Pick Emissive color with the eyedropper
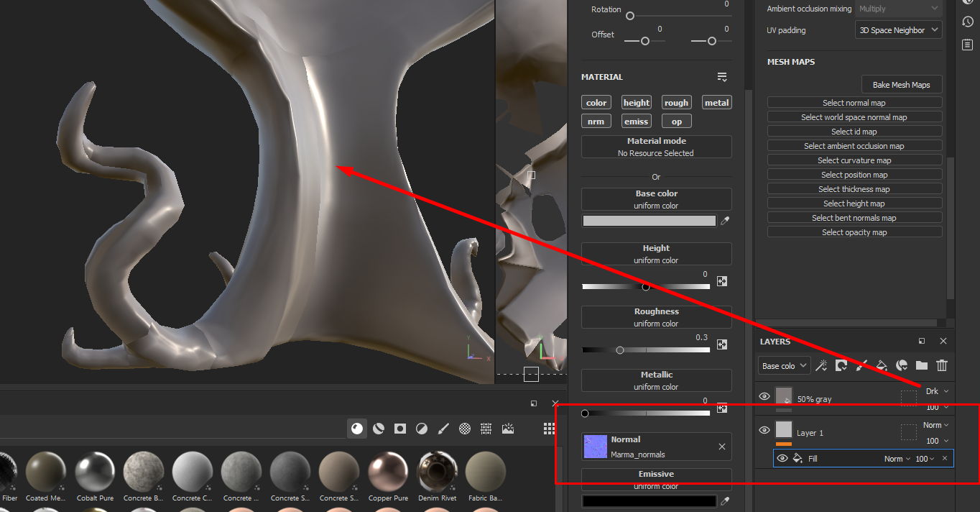The image size is (980, 512). click(725, 501)
